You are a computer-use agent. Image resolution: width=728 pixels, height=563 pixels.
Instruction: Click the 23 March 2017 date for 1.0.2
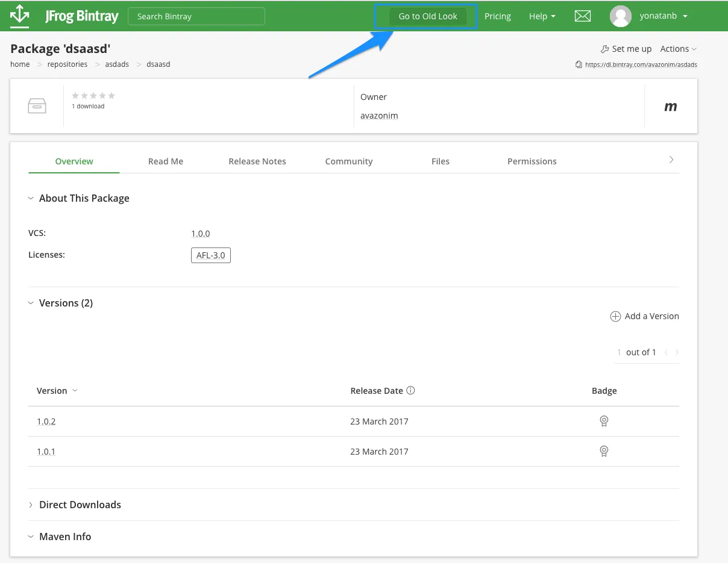(379, 421)
